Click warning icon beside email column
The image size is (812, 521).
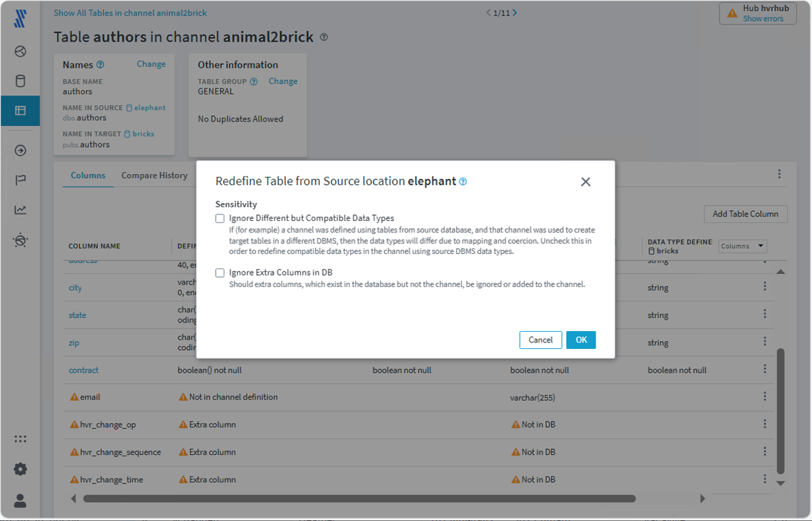coord(75,397)
